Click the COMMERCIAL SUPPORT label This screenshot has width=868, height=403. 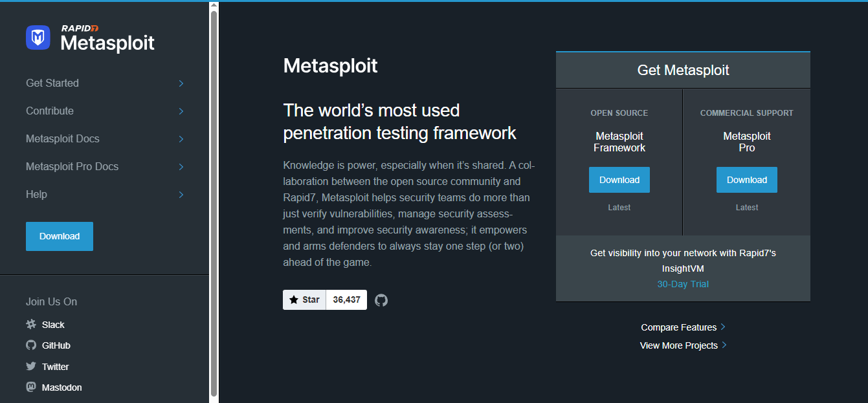point(747,113)
